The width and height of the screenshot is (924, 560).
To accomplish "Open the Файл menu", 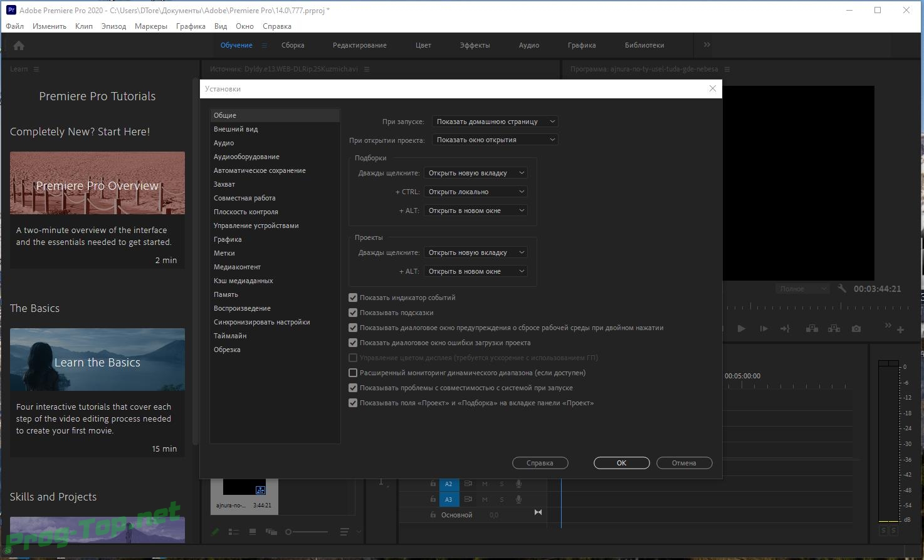I will point(15,26).
